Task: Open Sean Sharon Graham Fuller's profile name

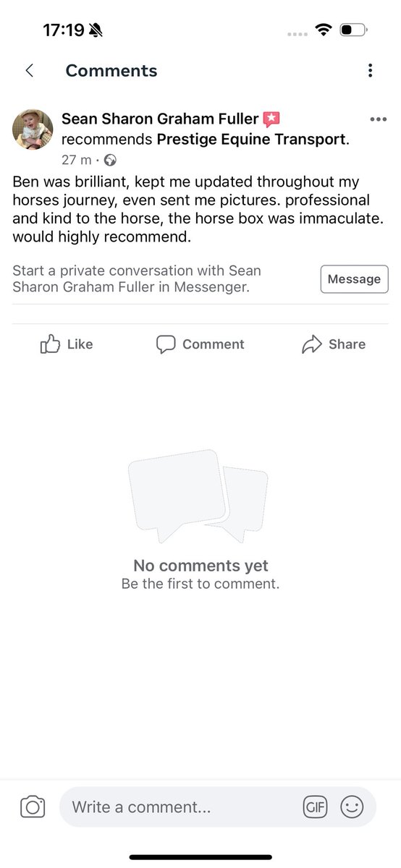Action: (160, 119)
